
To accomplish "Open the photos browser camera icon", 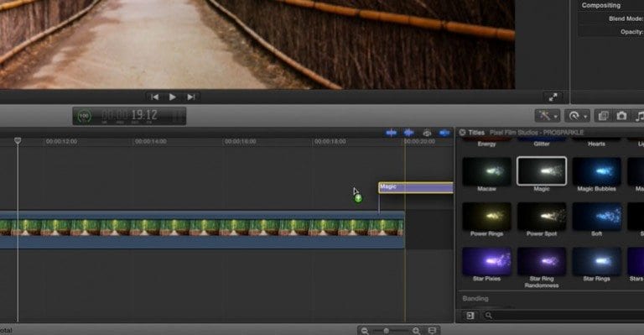I will pyautogui.click(x=621, y=116).
